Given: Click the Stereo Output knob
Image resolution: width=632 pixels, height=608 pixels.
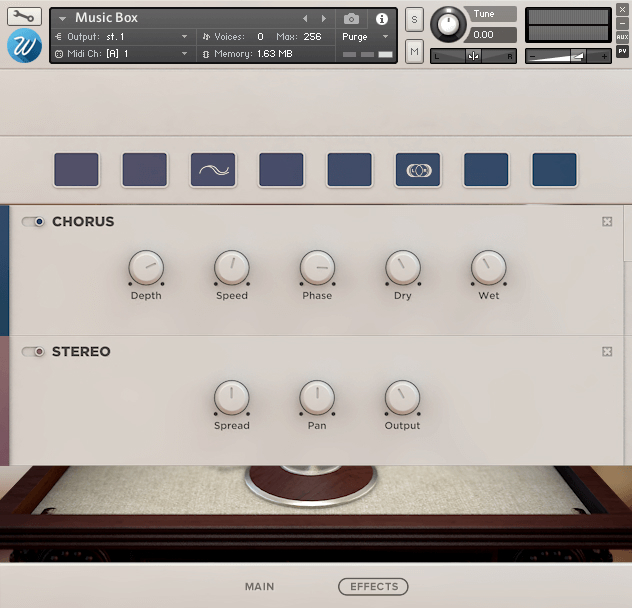Looking at the screenshot, I should pyautogui.click(x=403, y=398).
